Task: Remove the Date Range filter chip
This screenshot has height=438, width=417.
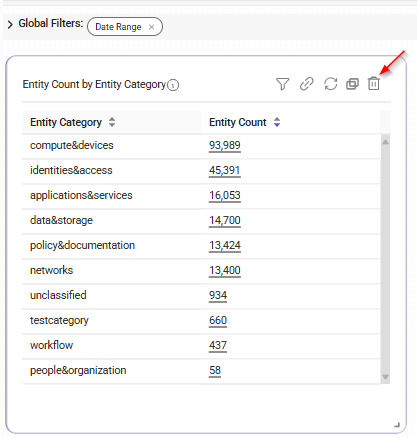Action: click(x=151, y=27)
